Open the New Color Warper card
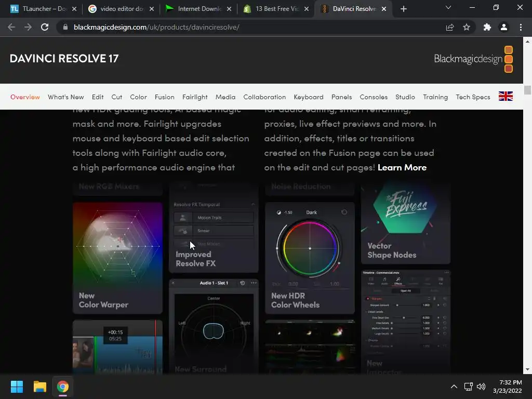Image resolution: width=532 pixels, height=399 pixels. (117, 258)
